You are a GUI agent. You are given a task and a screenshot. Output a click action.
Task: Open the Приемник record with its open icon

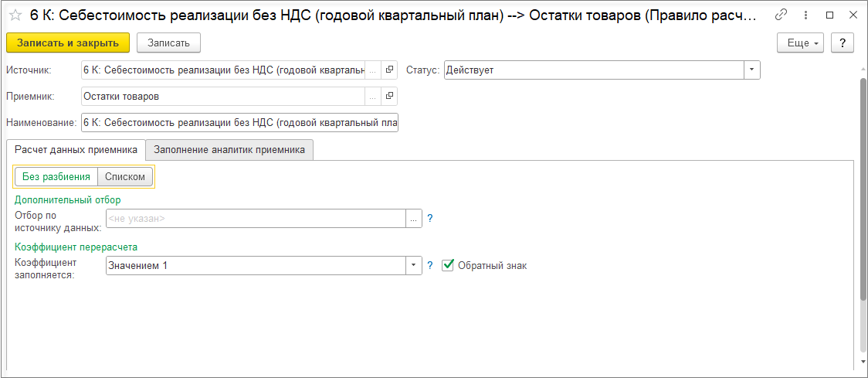pyautogui.click(x=389, y=97)
